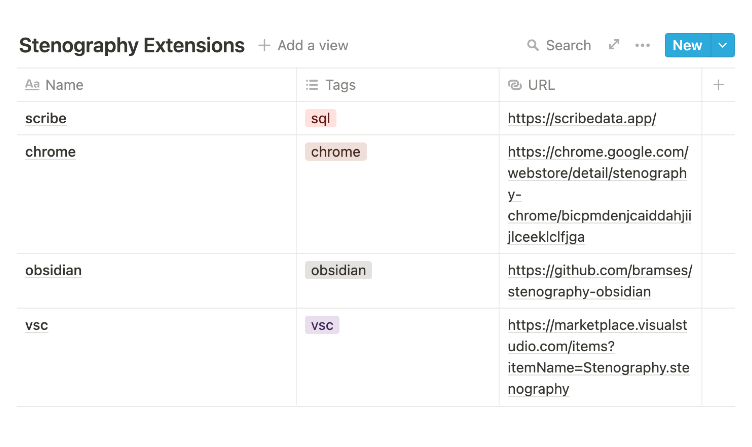Open the Chrome web store link

pyautogui.click(x=598, y=194)
